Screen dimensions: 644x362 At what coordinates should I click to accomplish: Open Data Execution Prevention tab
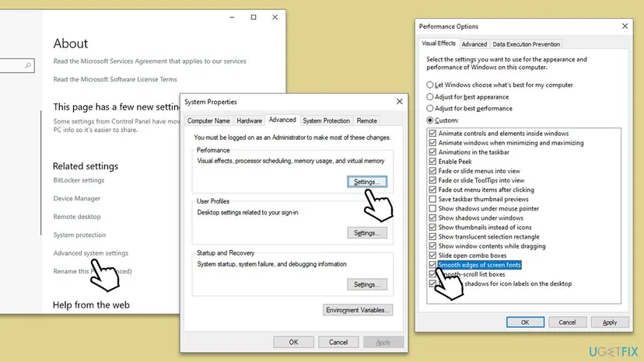point(526,44)
